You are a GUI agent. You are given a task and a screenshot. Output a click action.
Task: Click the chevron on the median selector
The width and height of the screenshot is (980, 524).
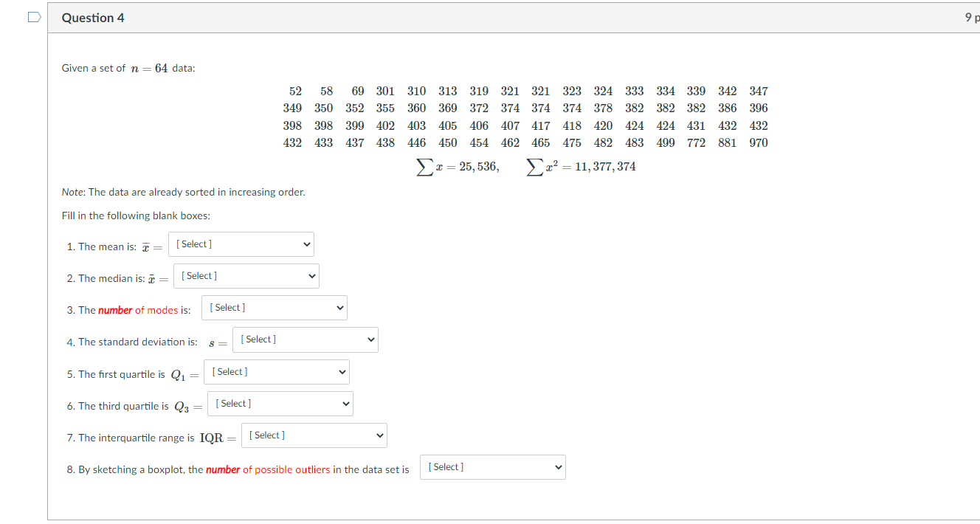pyautogui.click(x=311, y=275)
